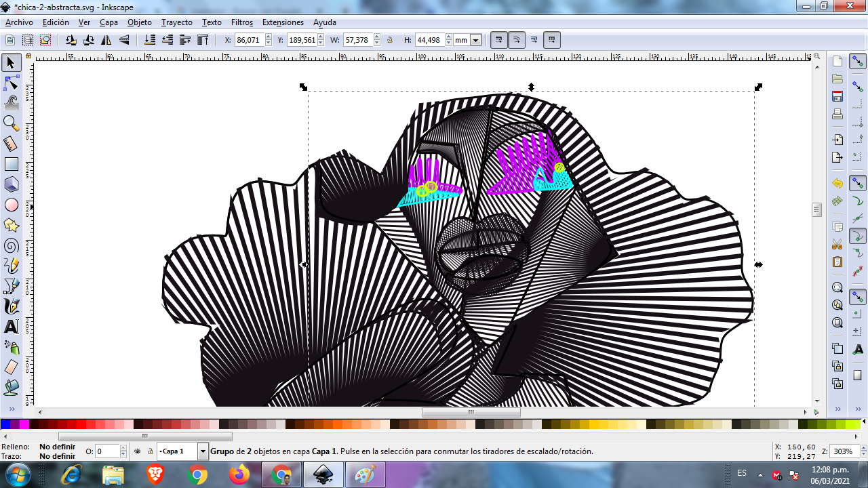Image resolution: width=868 pixels, height=488 pixels.
Task: Increase X position stepper
Action: 269,37
